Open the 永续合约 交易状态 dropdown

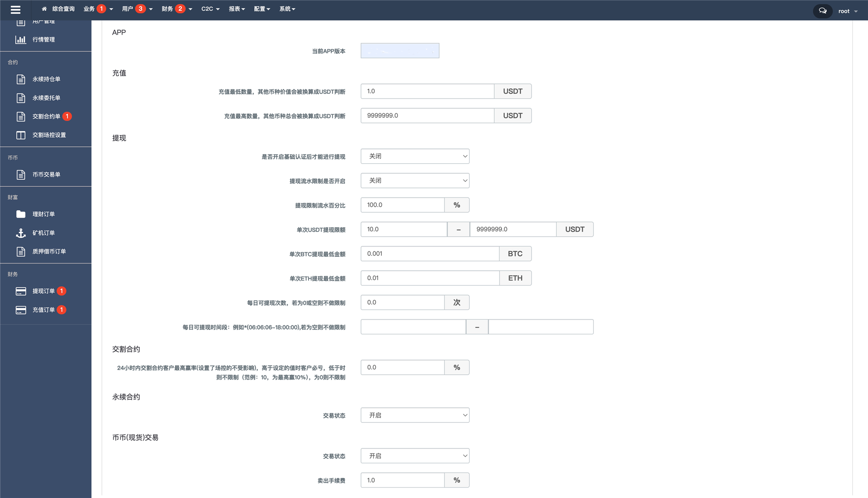[414, 415]
